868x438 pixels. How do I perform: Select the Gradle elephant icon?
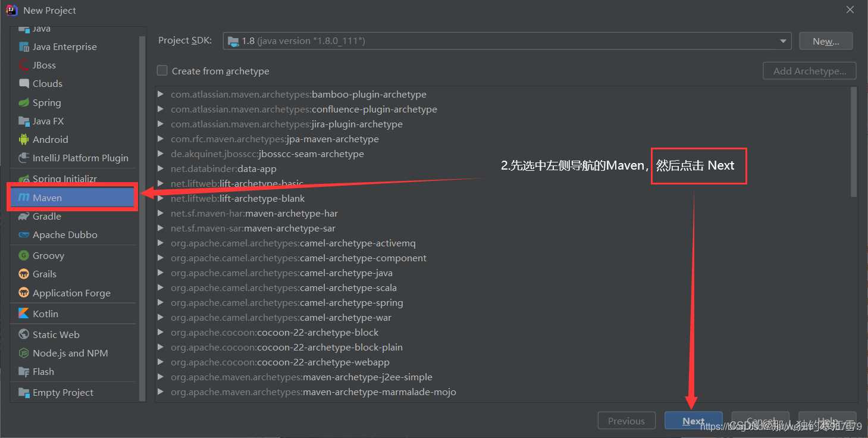tap(24, 216)
